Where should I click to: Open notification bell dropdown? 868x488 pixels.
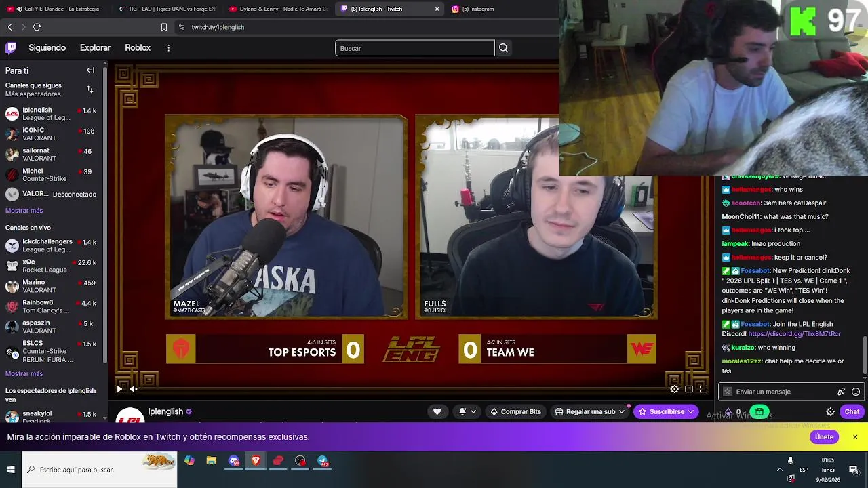pyautogui.click(x=467, y=411)
